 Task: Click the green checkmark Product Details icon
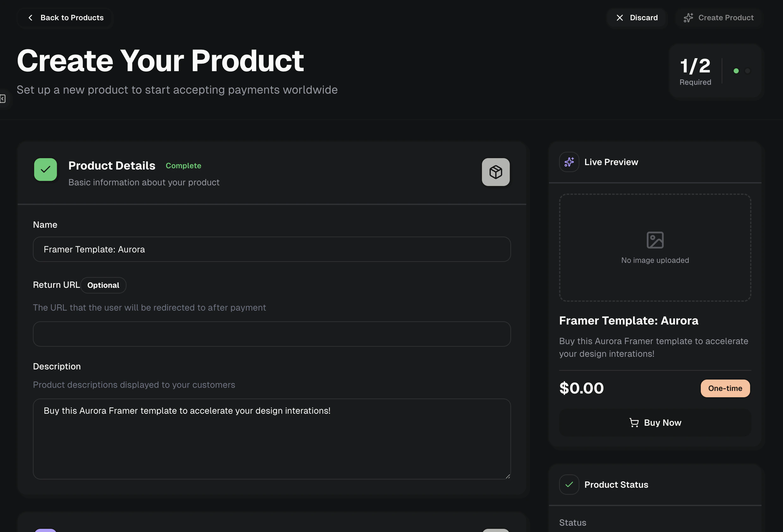click(x=46, y=170)
